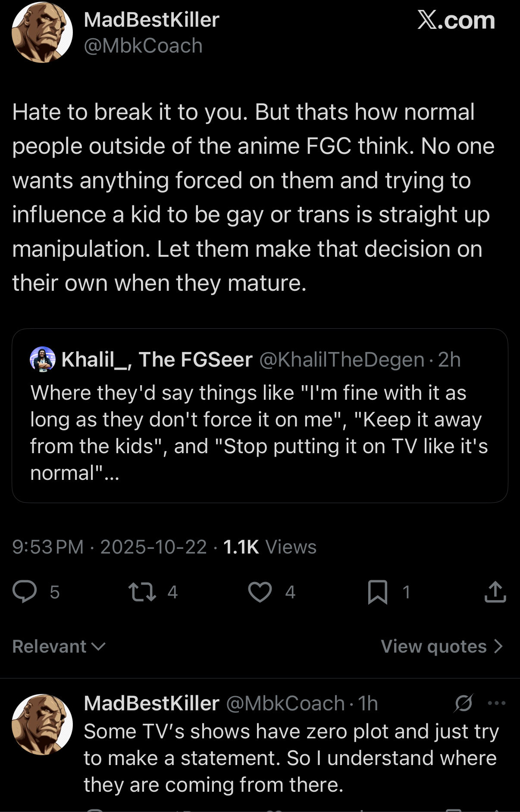Screen dimensions: 520x812
Task: Open the reply's MadBestKiller avatar
Action: point(42,724)
